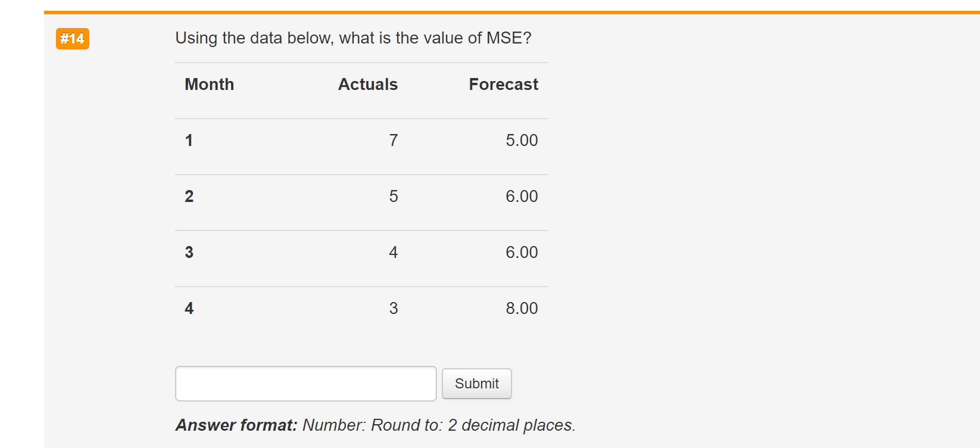
Task: Click the MSE question text
Action: pos(352,38)
